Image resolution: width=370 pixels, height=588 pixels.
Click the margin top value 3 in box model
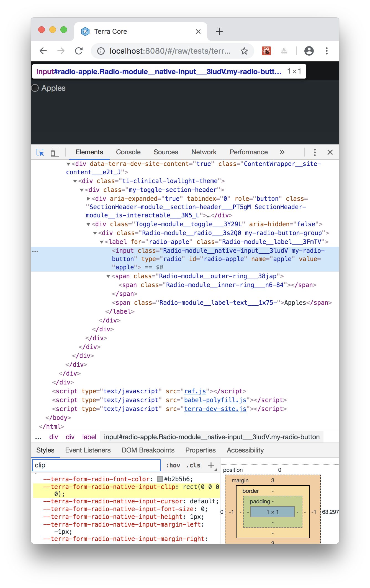pos(273,480)
